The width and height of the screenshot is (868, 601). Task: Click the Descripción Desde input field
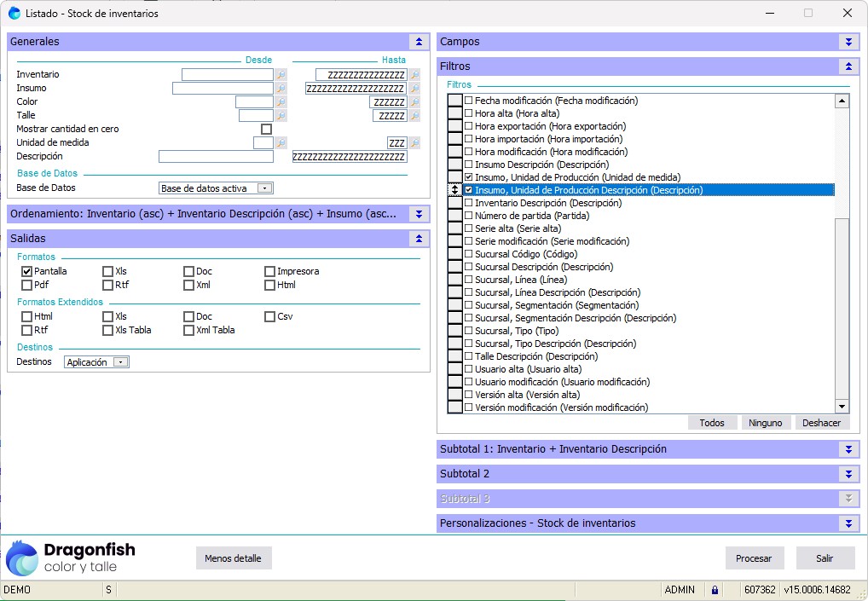pyautogui.click(x=216, y=157)
